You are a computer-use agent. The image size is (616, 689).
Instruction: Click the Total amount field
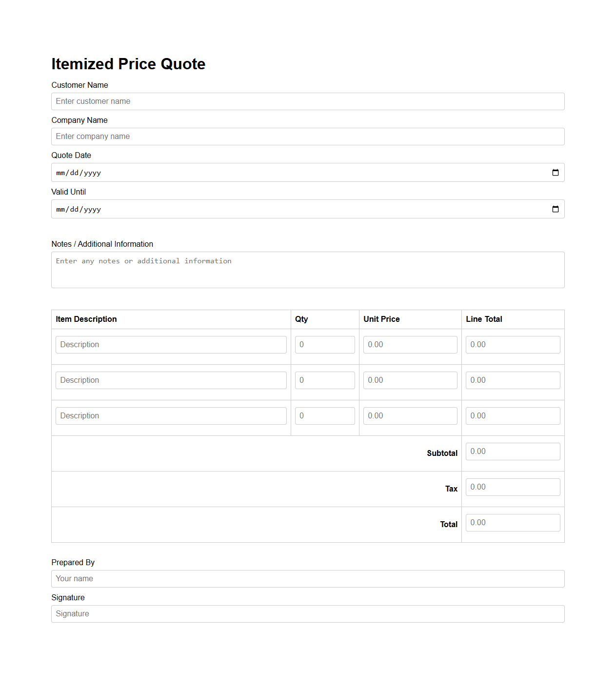coord(513,522)
